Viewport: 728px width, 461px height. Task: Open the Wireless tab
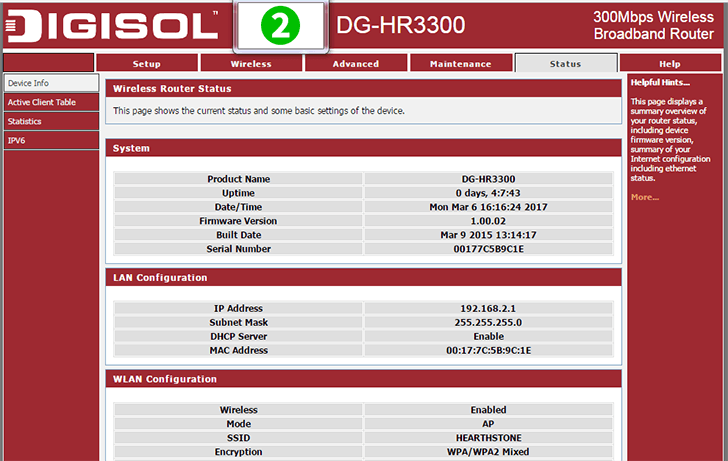click(x=251, y=64)
